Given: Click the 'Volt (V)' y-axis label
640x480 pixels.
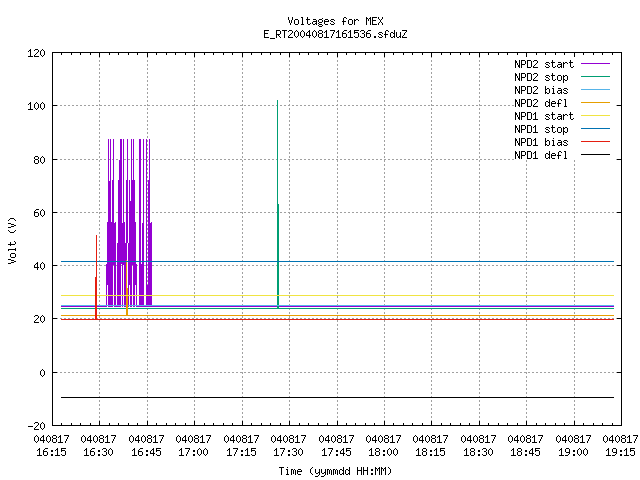Looking at the screenshot, I should click(x=12, y=240).
